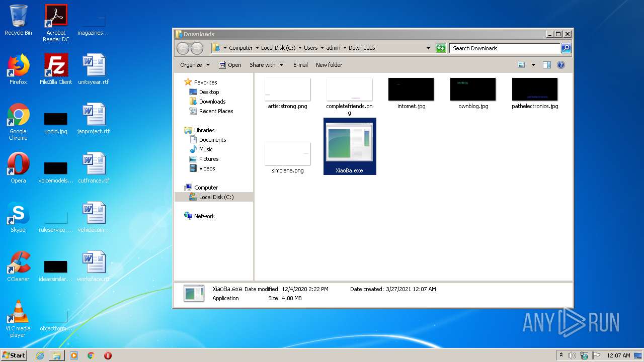This screenshot has width=644, height=362.
Task: Select Network in navigation pane
Action: point(200,216)
